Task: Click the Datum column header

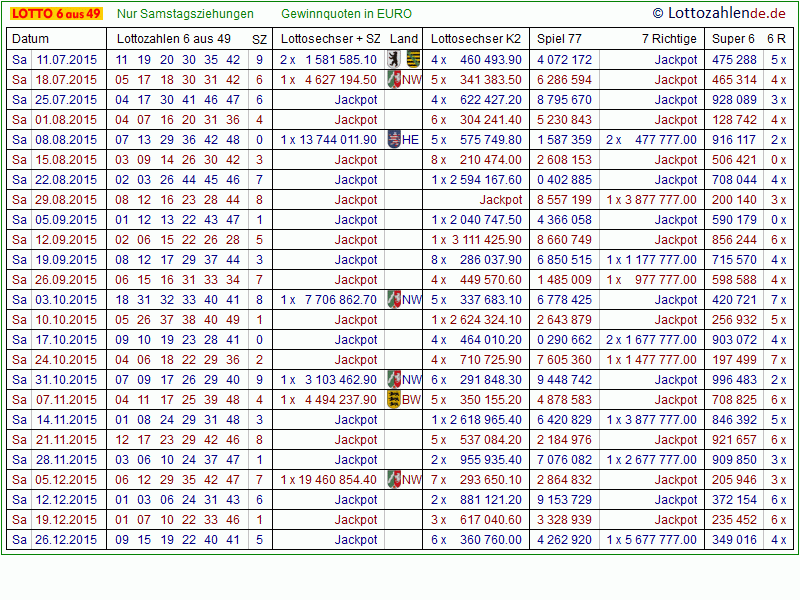Action: (x=30, y=39)
